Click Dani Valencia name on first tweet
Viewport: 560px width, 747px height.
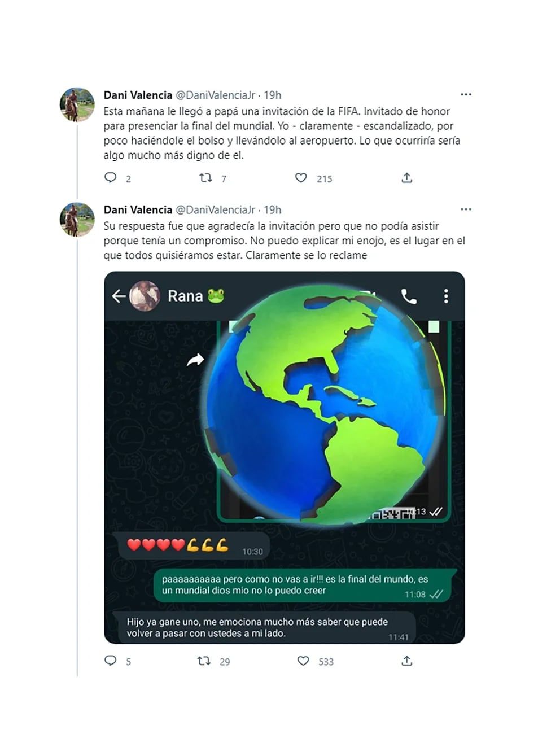pos(138,95)
